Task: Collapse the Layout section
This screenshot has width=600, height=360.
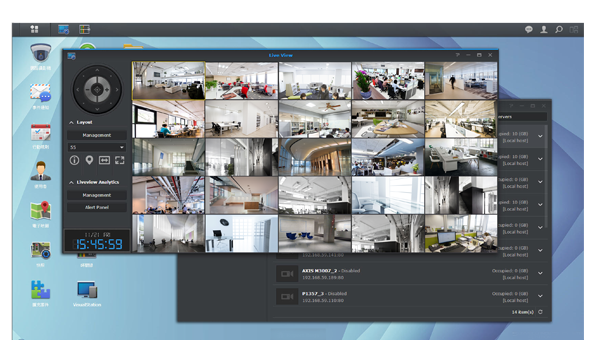Action: click(x=71, y=122)
